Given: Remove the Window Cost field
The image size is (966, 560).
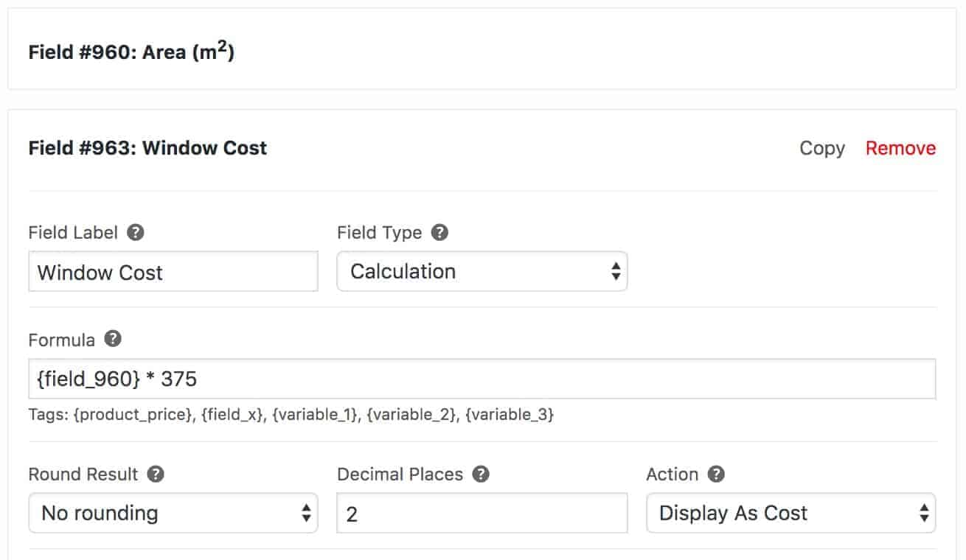Looking at the screenshot, I should [x=900, y=148].
